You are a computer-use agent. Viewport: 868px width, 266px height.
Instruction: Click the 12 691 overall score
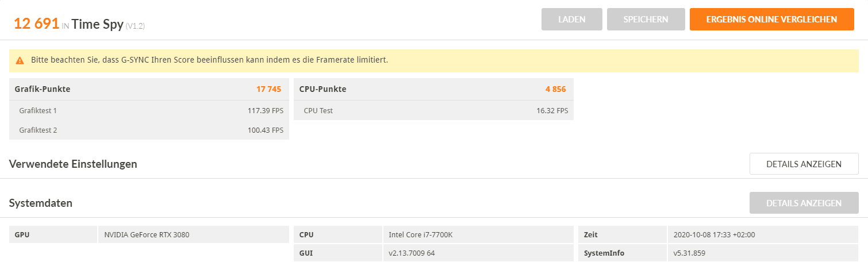(36, 23)
